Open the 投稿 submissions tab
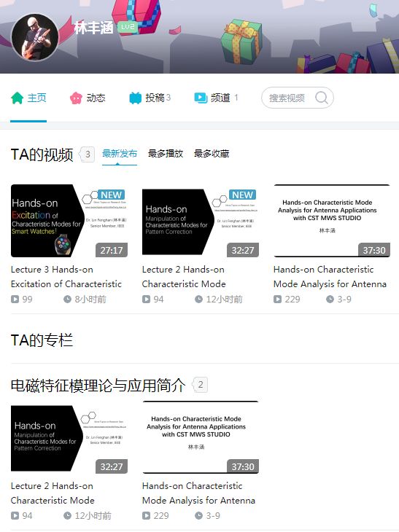This screenshot has height=532, width=399. tap(150, 98)
